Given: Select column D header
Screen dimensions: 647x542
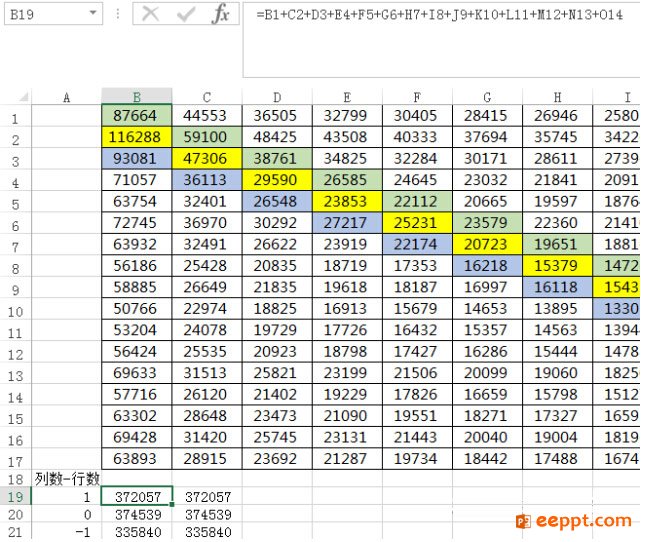Looking at the screenshot, I should coord(277,97).
